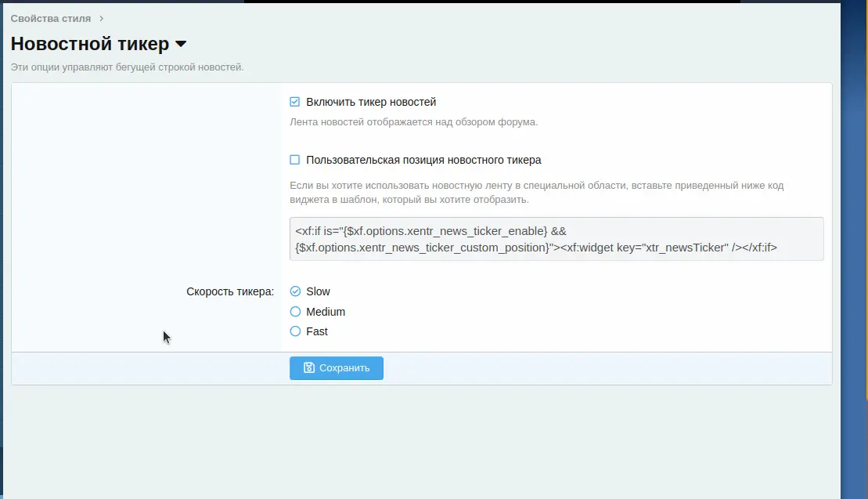Click the Пользовательская позиция новостного тикера label
Image resolution: width=868 pixels, height=499 pixels.
tap(423, 160)
